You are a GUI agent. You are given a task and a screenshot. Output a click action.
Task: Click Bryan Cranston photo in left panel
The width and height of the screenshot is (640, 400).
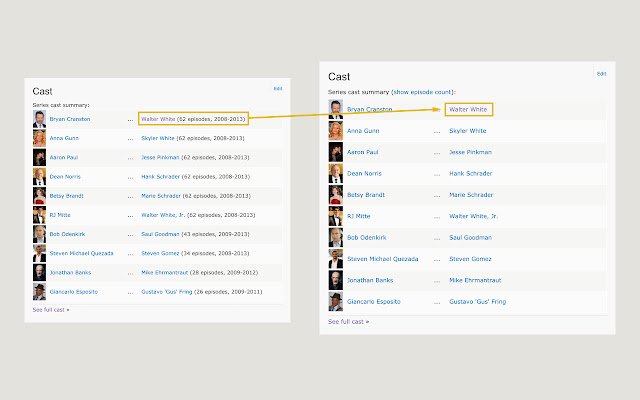[x=39, y=119]
